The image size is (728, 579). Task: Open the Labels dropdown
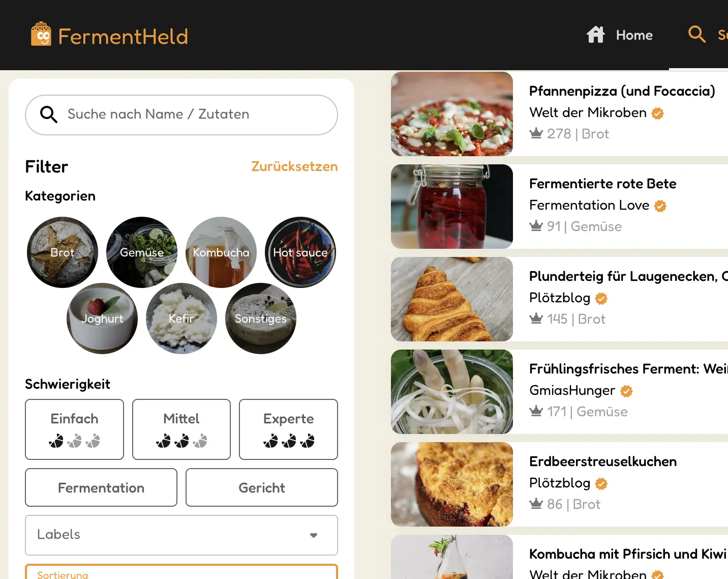(x=181, y=535)
